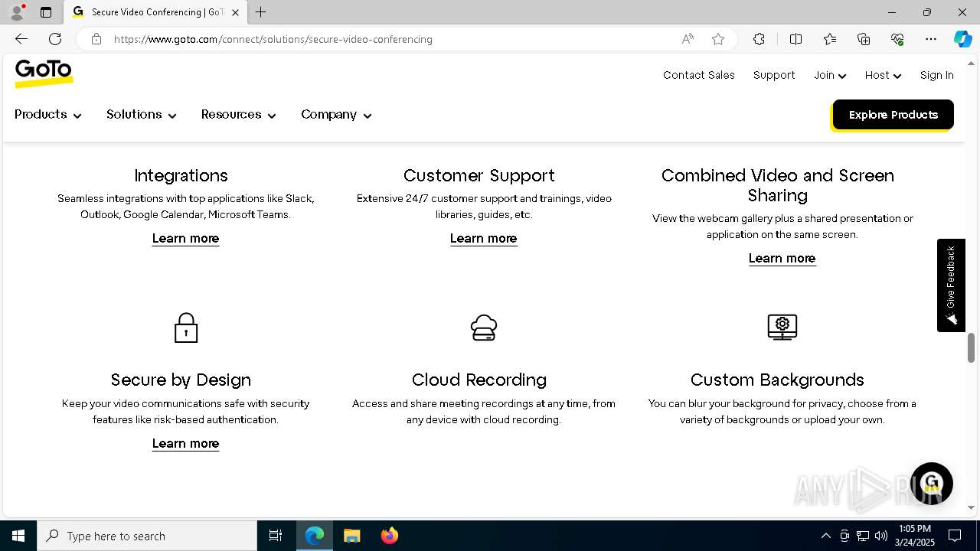Viewport: 980px width, 551px height.
Task: Open the Favorites list
Action: pos(830,39)
